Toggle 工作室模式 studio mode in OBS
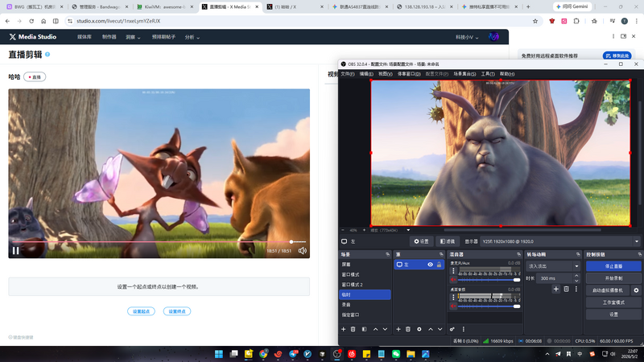 point(613,302)
